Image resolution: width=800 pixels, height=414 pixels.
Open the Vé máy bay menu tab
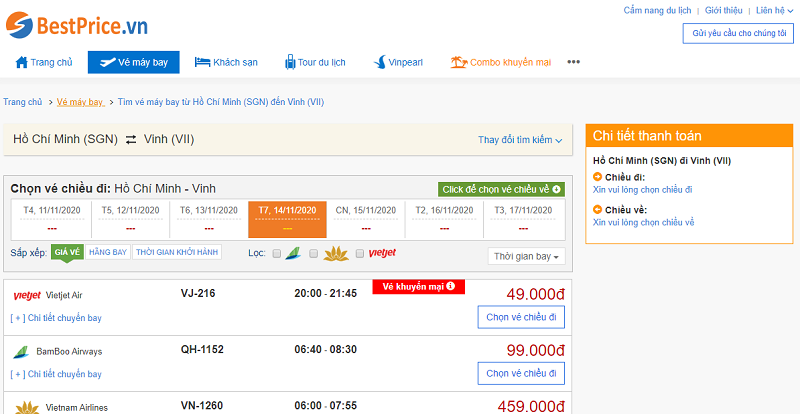pos(134,62)
